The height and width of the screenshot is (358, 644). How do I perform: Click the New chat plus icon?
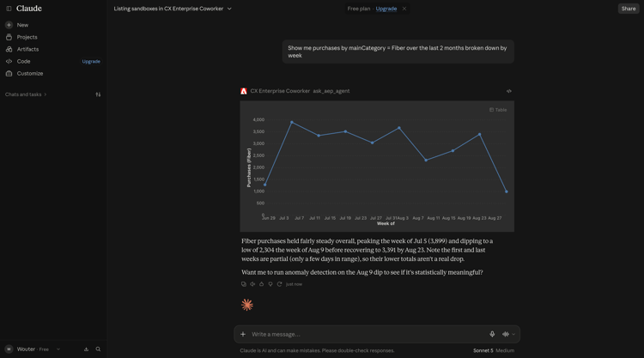pyautogui.click(x=9, y=25)
